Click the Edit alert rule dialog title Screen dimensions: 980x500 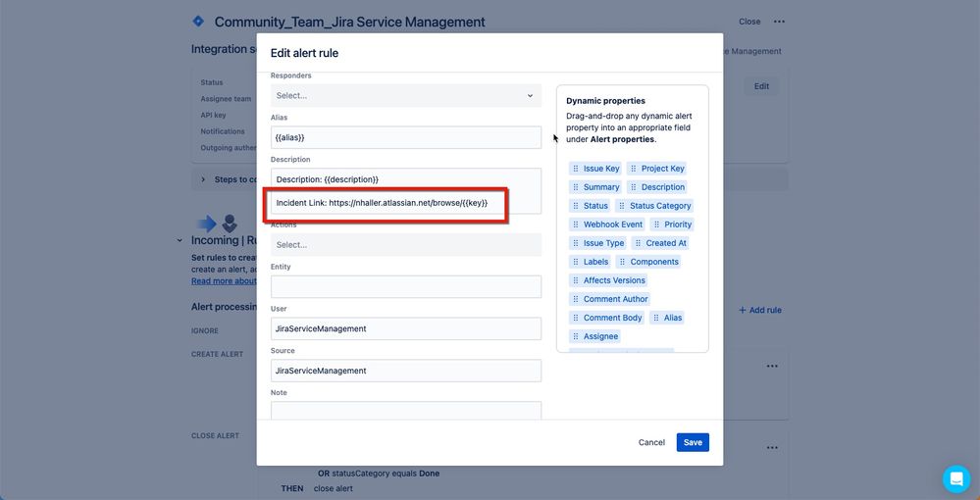304,53
